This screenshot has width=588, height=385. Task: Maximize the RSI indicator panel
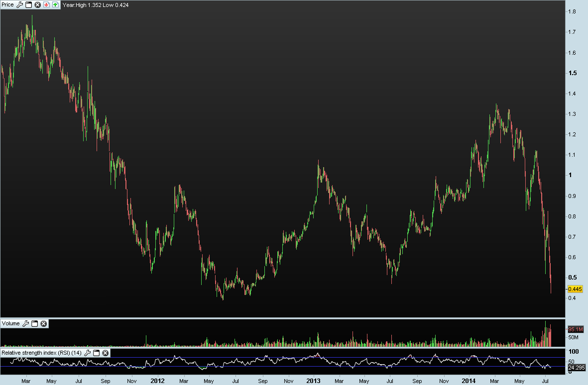coord(97,353)
